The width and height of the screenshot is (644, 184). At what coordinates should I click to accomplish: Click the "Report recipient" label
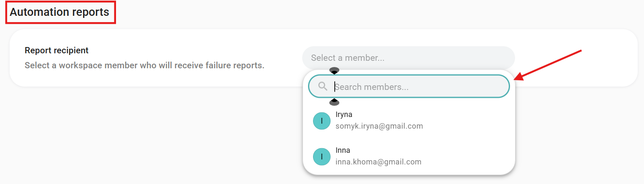click(x=56, y=50)
